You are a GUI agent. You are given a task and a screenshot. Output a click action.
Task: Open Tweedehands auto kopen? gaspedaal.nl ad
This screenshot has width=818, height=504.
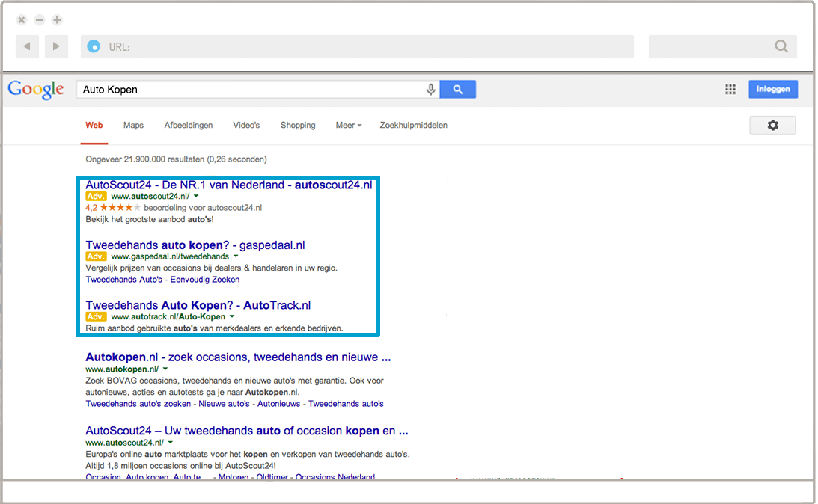pyautogui.click(x=195, y=245)
